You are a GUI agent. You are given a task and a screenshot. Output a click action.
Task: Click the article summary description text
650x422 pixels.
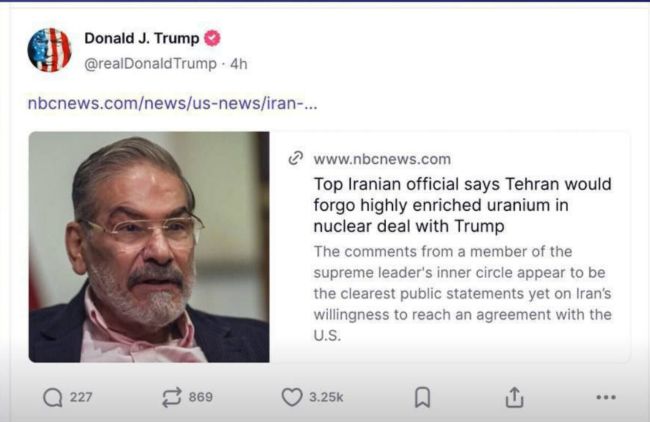click(462, 293)
